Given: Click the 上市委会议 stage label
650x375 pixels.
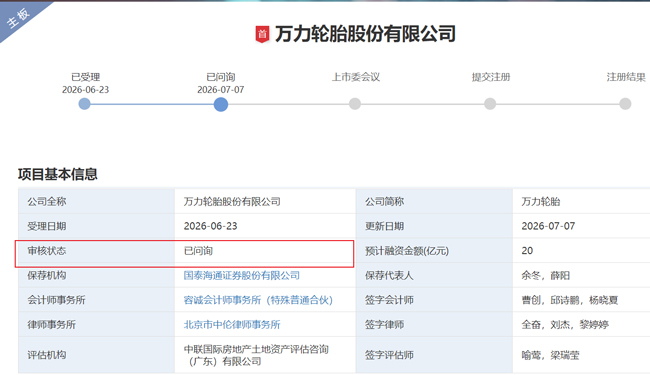Looking at the screenshot, I should (356, 77).
